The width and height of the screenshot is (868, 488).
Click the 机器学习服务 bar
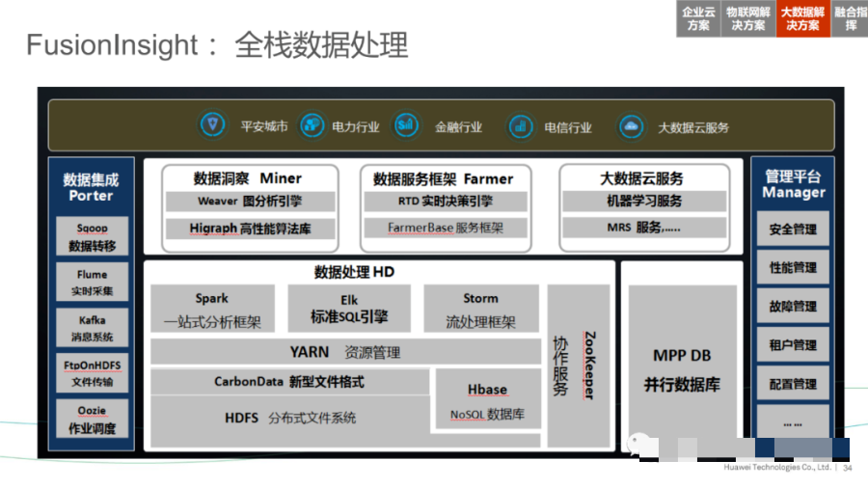pos(644,201)
